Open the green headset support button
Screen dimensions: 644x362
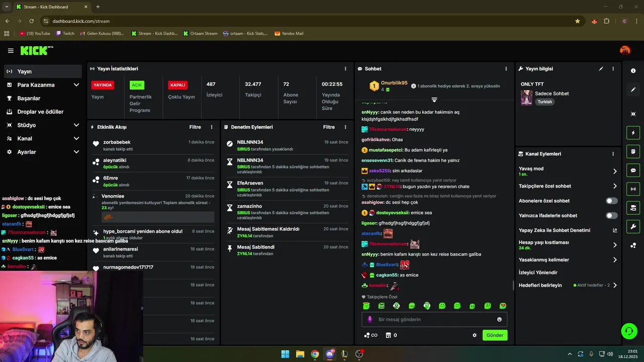[x=629, y=331]
